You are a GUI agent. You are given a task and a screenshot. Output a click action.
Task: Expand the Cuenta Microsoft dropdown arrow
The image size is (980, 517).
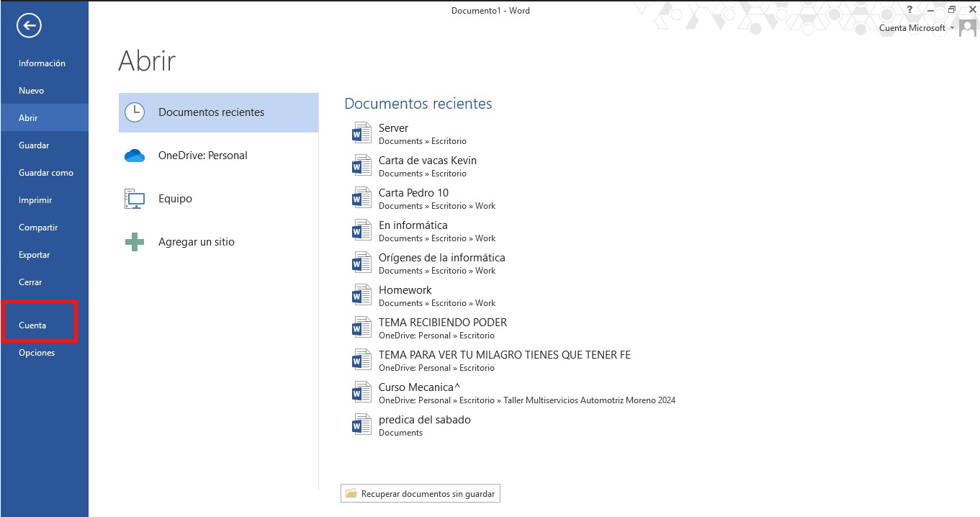pos(953,28)
